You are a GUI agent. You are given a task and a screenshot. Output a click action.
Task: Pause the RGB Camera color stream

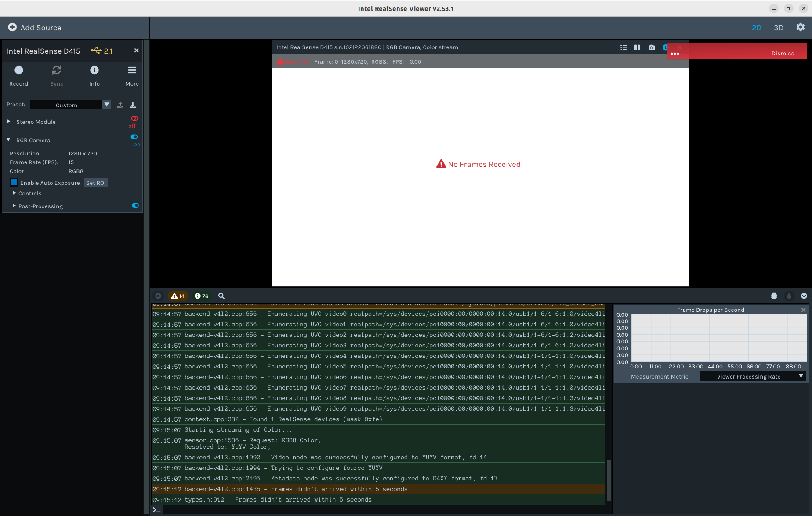(x=637, y=47)
